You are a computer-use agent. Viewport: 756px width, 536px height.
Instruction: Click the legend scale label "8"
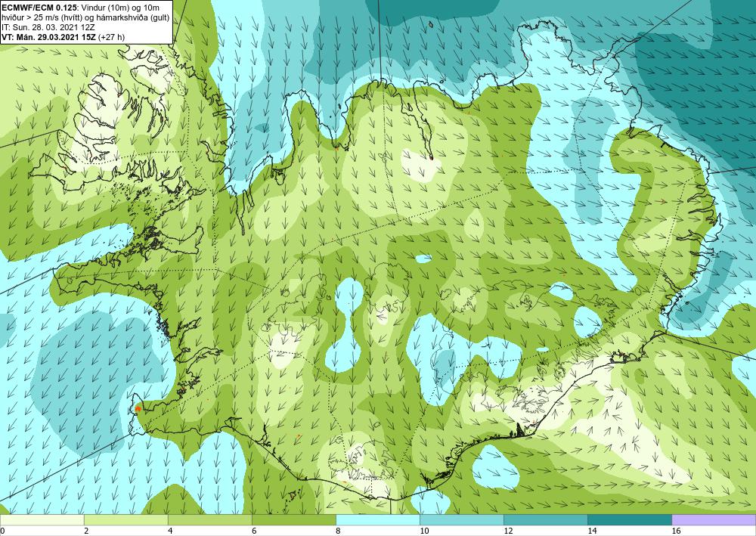tap(339, 531)
